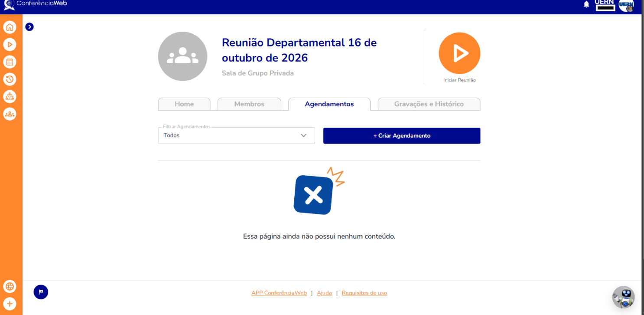Image resolution: width=644 pixels, height=315 pixels.
Task: Click the ConferênciaWeb logo
Action: [36, 4]
